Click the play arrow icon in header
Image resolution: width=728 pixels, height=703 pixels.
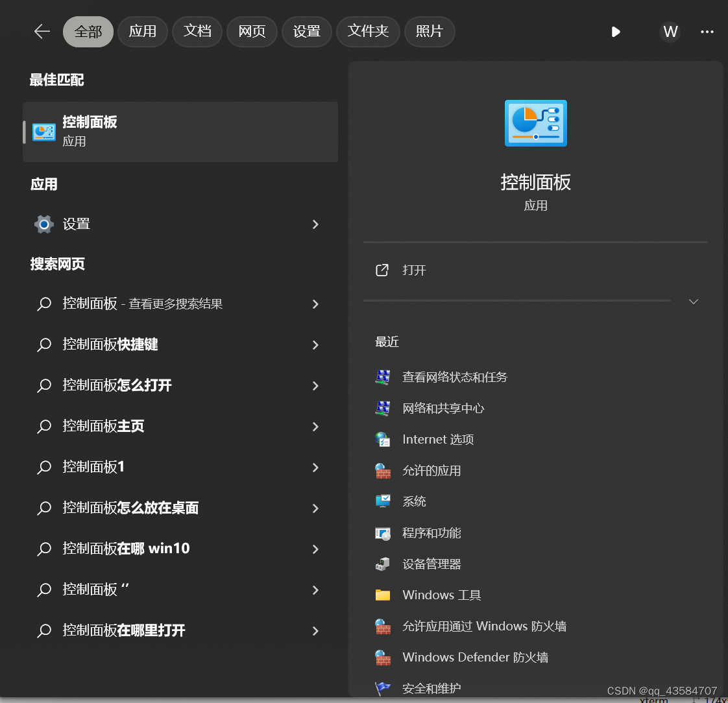click(616, 32)
